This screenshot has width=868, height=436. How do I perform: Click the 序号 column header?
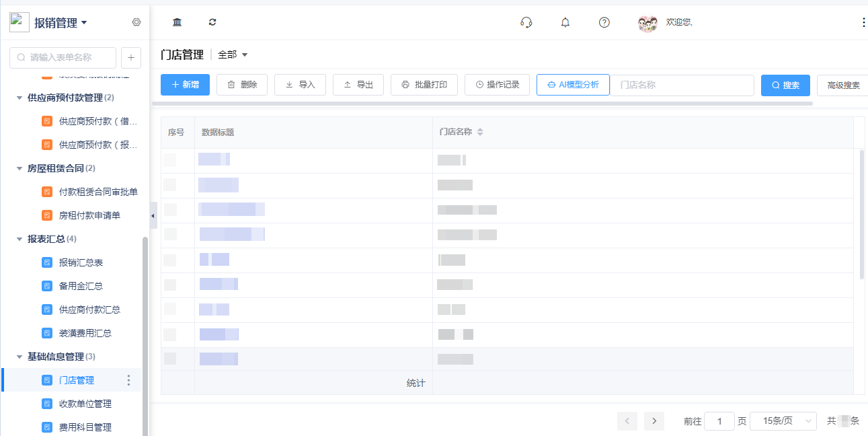(176, 133)
